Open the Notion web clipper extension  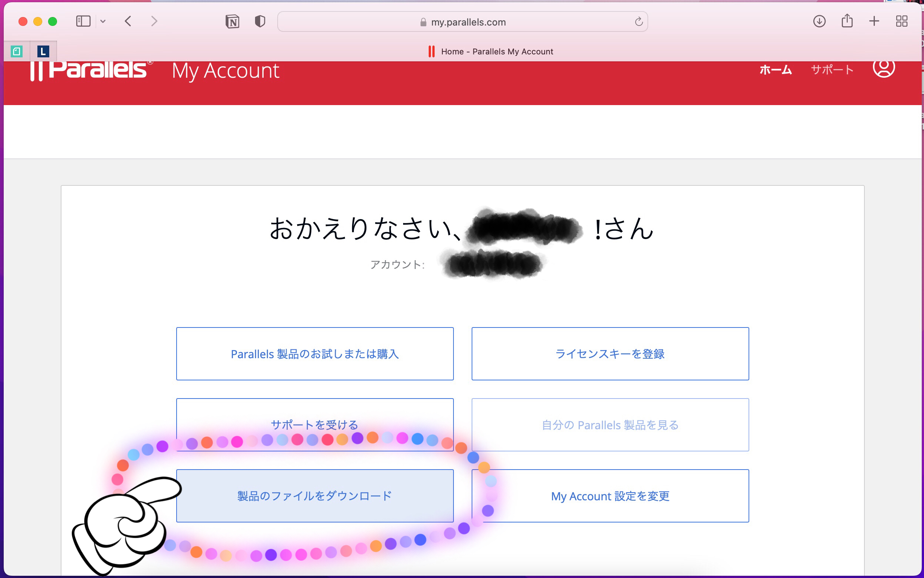point(232,21)
